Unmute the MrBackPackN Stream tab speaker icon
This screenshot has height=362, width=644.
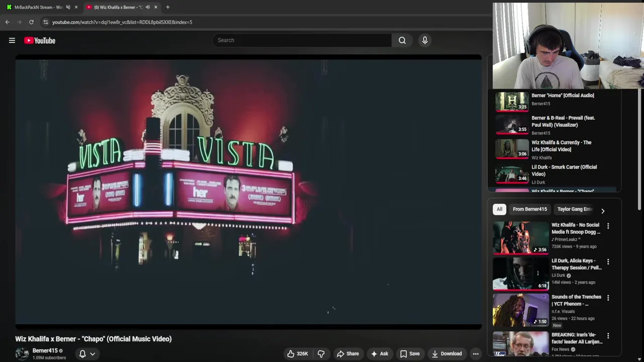[68, 7]
